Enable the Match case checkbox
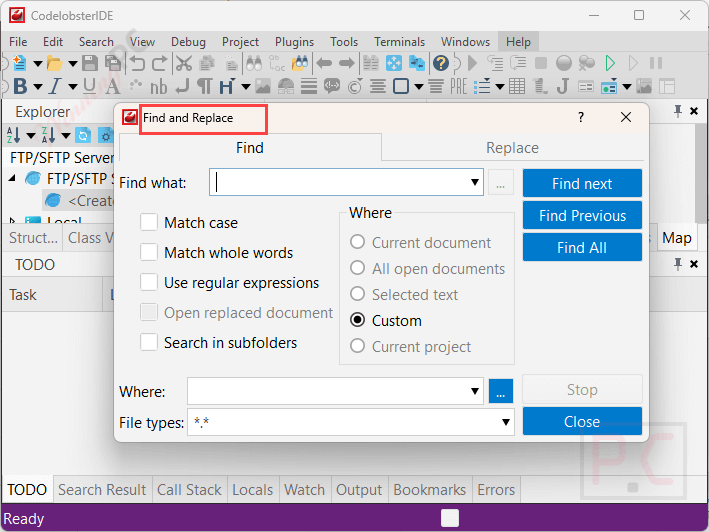 (x=149, y=222)
